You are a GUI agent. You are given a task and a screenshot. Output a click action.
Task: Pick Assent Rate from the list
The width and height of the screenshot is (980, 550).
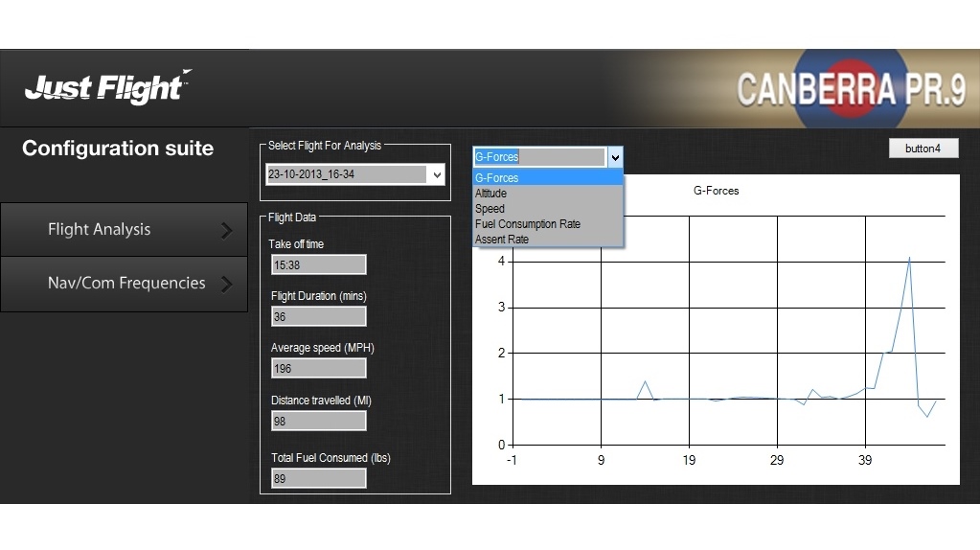548,240
